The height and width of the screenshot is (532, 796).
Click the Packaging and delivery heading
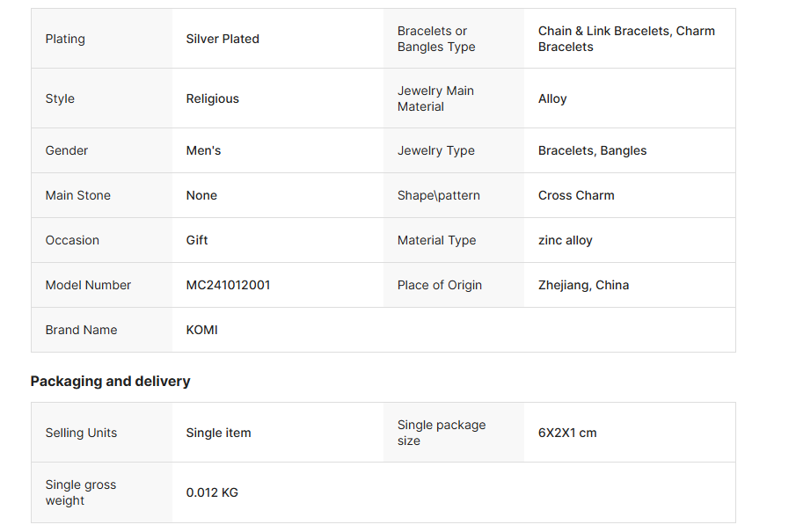coord(110,381)
